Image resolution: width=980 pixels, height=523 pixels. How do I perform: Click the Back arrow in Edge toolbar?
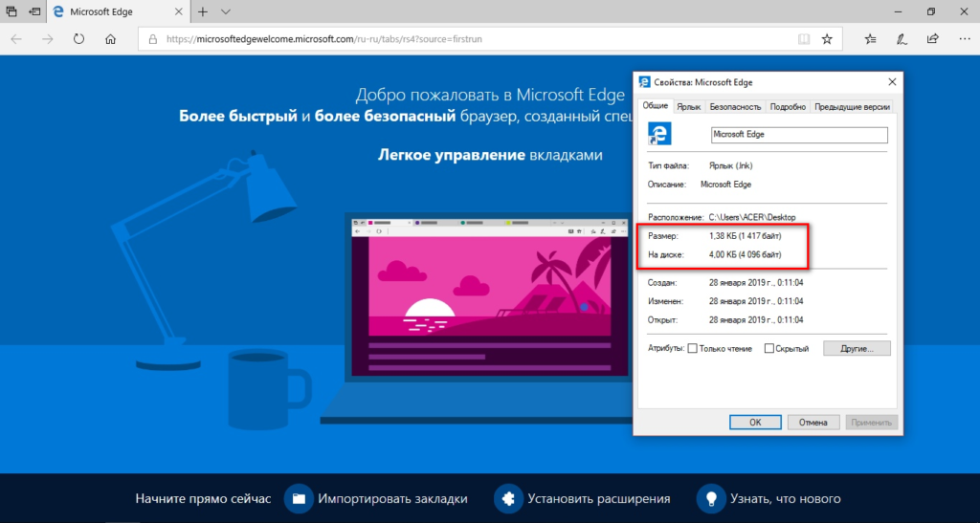(x=16, y=38)
